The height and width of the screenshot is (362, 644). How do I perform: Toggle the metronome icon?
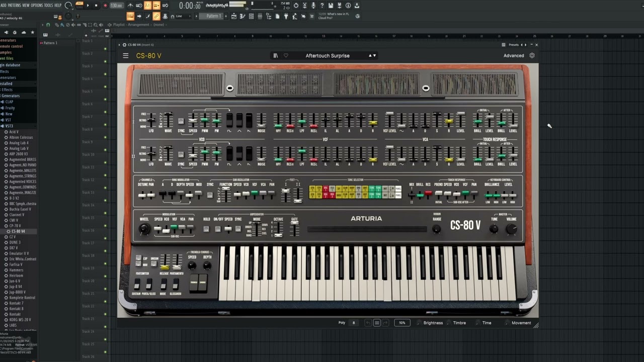(130, 6)
